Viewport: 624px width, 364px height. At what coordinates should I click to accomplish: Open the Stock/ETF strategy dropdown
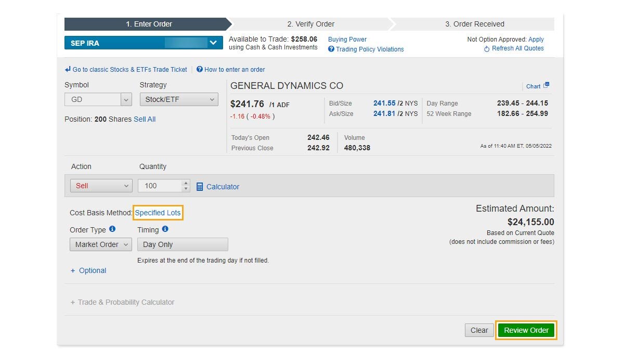179,99
